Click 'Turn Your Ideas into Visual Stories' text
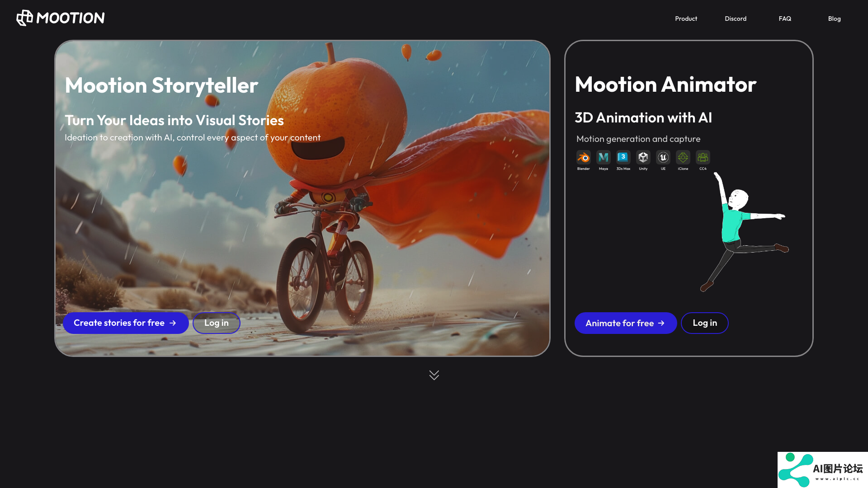Viewport: 868px width, 488px height. 174,120
